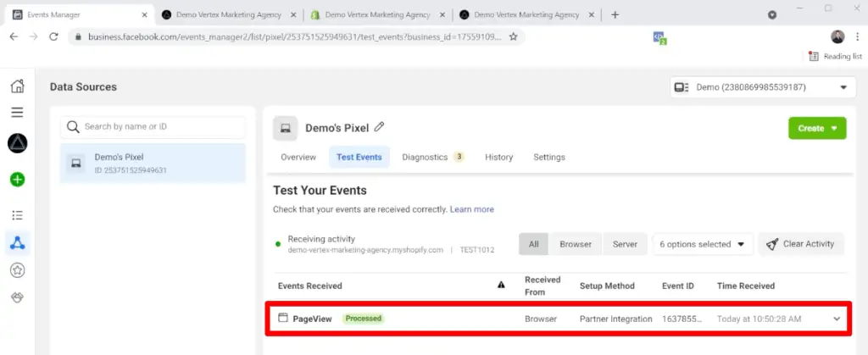Filter events by Browser
The image size is (868, 355).
[x=576, y=244]
